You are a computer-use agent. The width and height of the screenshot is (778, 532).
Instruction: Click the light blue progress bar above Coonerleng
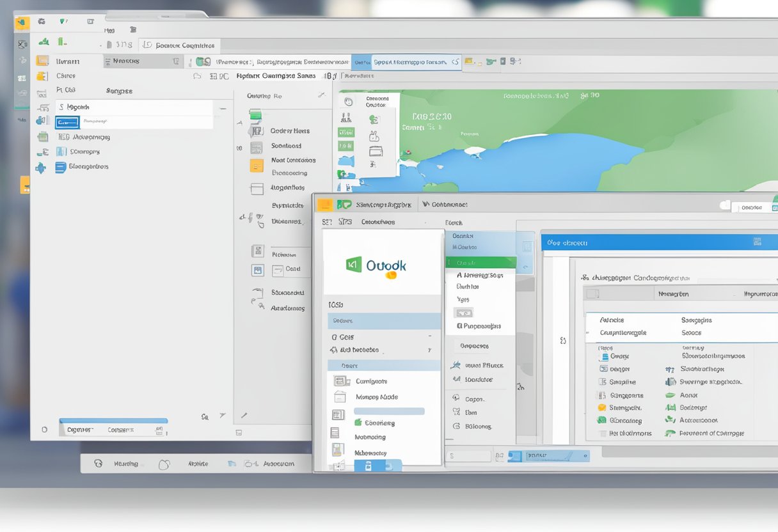[x=389, y=411]
